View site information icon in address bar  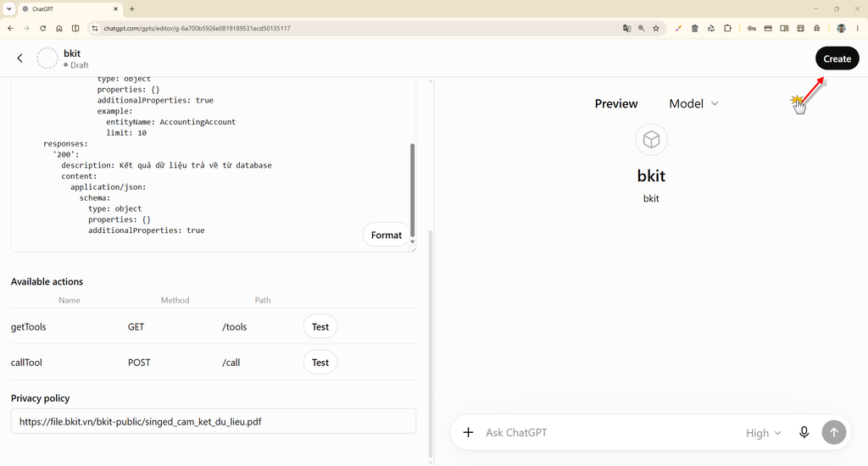click(95, 28)
